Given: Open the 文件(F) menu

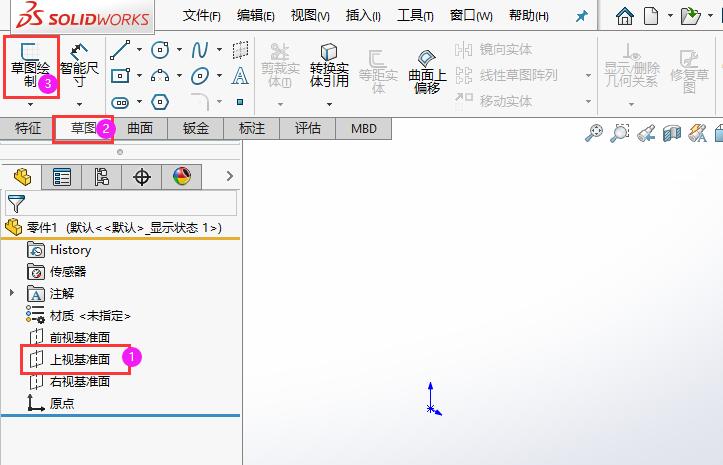Looking at the screenshot, I should coord(201,16).
